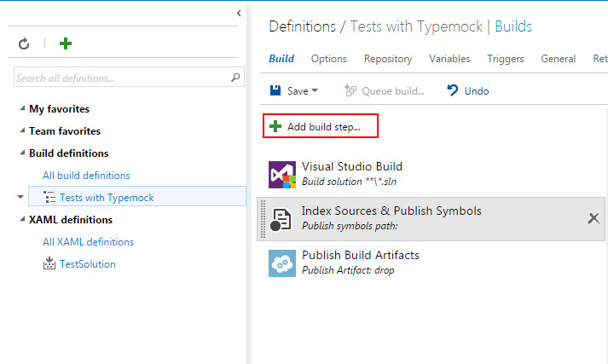Open All build definitions link

(x=86, y=176)
